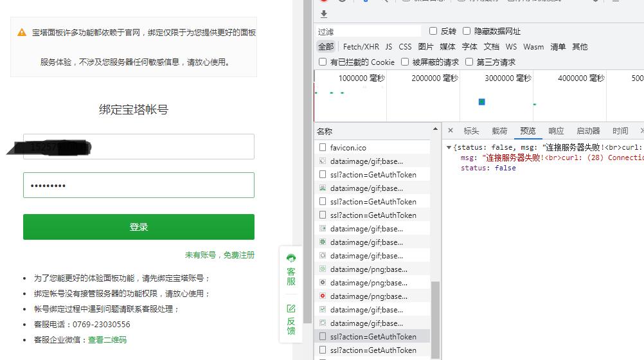The width and height of the screenshot is (644, 360).
Task: Focus the account phone number field
Action: click(139, 147)
